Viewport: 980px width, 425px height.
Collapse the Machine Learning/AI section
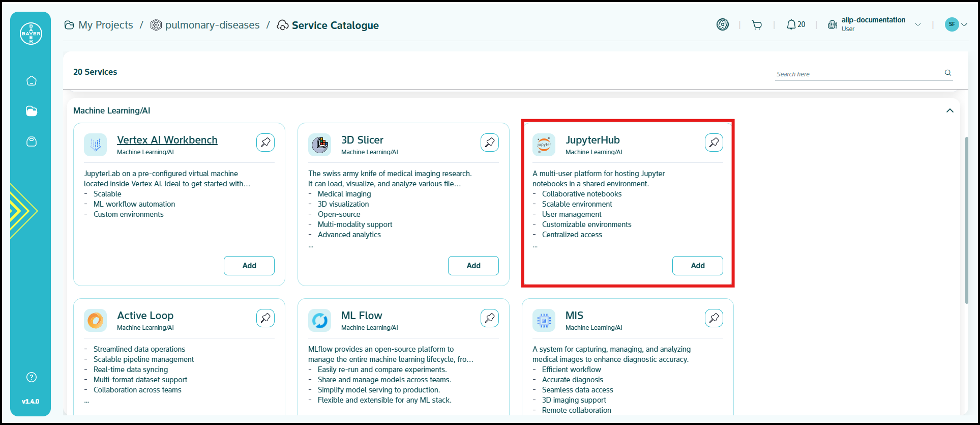pyautogui.click(x=949, y=111)
